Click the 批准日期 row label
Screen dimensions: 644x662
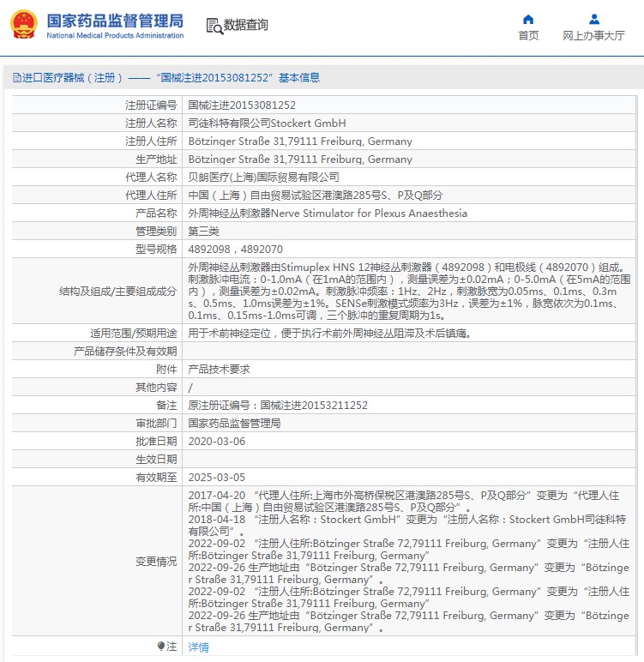(x=156, y=442)
